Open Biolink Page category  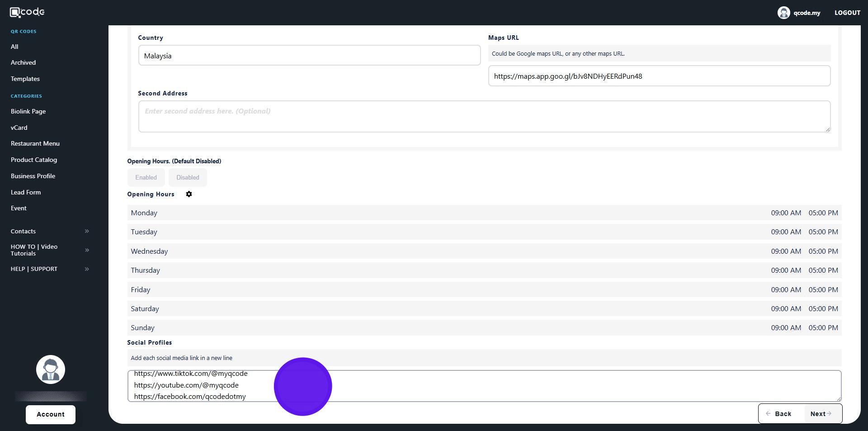pyautogui.click(x=28, y=111)
